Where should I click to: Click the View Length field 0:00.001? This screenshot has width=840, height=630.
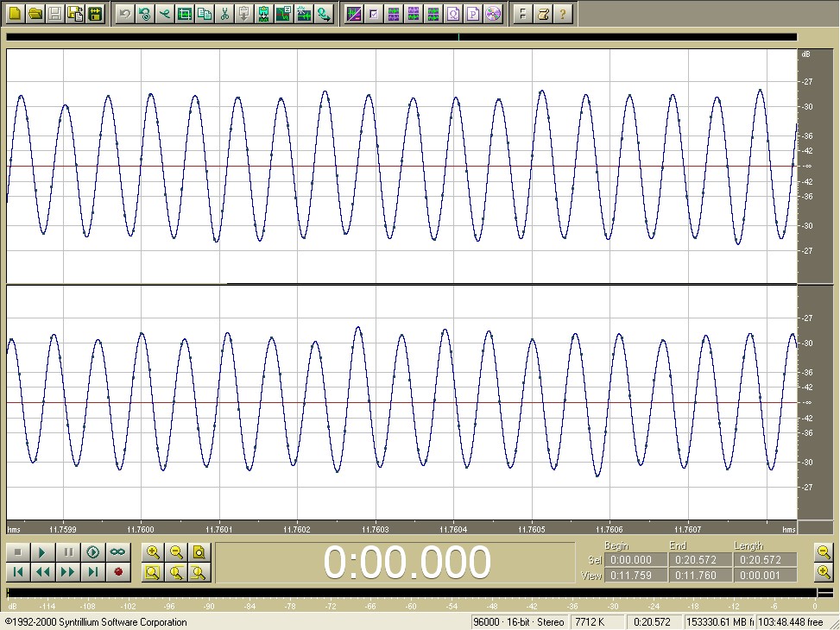[x=765, y=576]
